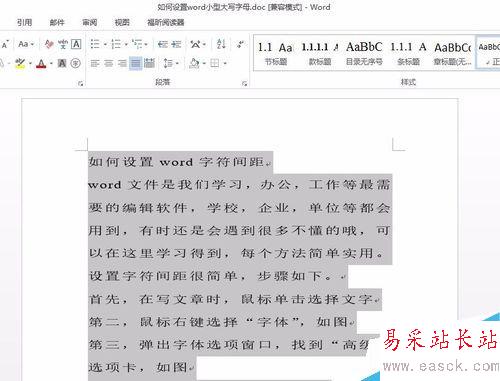Click the Decrease Indent icon
The width and height of the screenshot is (500, 381).
click(x=163, y=44)
